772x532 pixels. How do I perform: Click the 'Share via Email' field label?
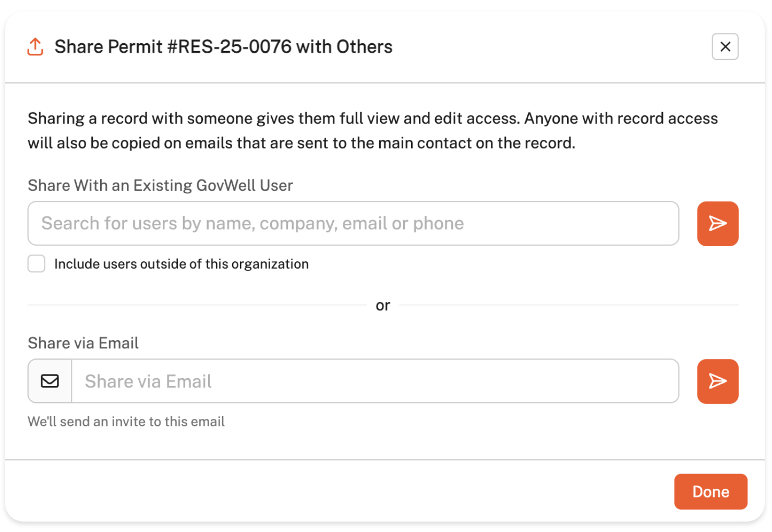click(x=83, y=343)
